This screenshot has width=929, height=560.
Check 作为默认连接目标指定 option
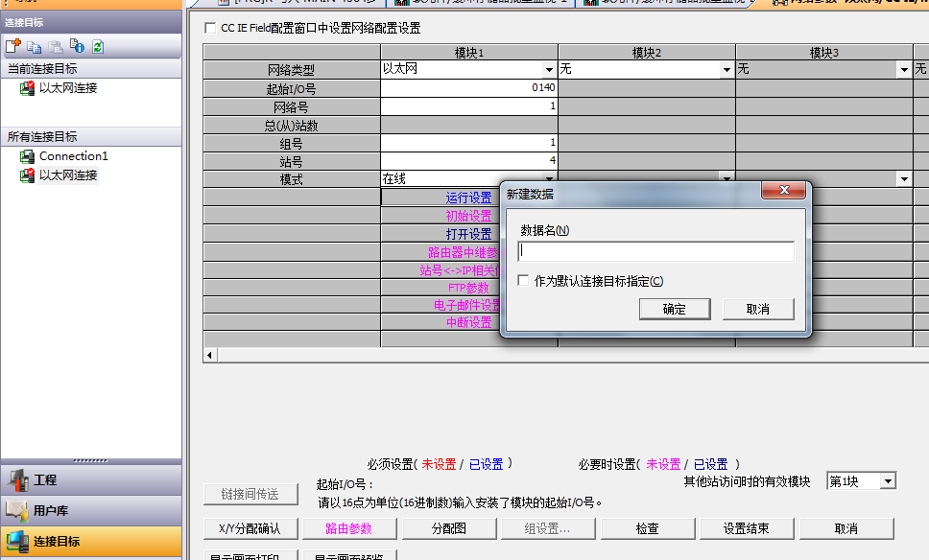pyautogui.click(x=523, y=281)
